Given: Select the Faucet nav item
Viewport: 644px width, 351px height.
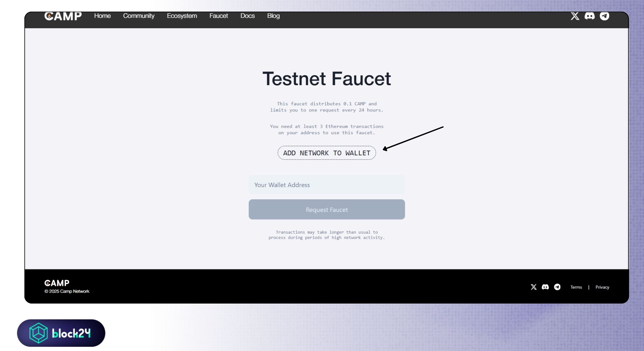Looking at the screenshot, I should (219, 16).
